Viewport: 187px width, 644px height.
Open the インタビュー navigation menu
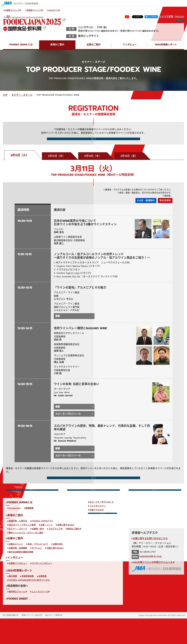click(129, 45)
